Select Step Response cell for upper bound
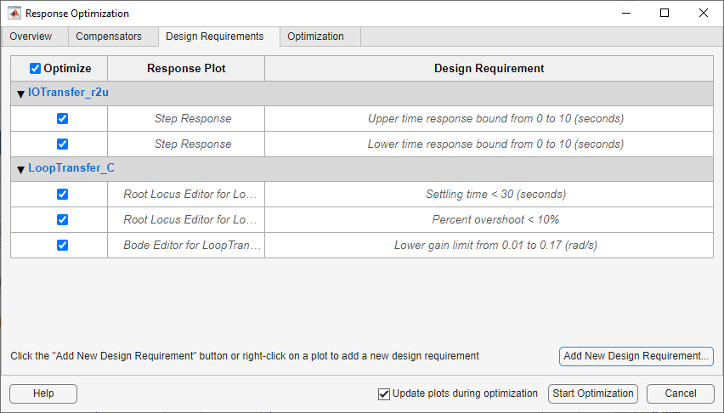 186,119
